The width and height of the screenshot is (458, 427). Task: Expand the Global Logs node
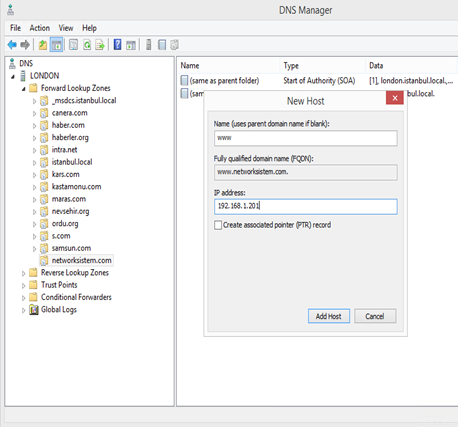coord(23,310)
